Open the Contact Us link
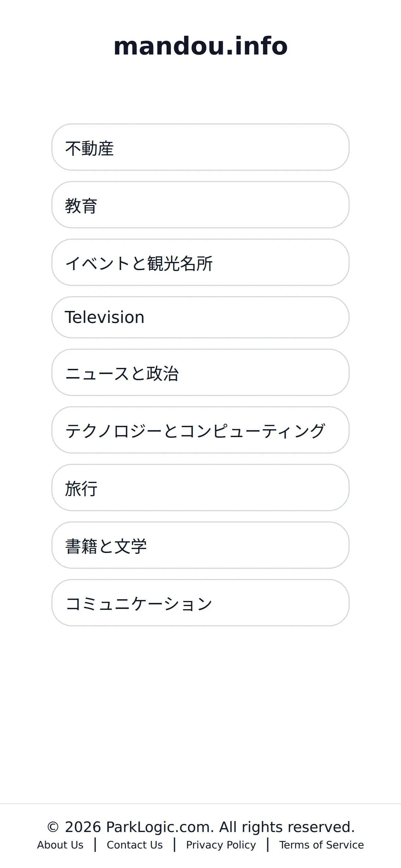The image size is (401, 868). click(x=135, y=845)
